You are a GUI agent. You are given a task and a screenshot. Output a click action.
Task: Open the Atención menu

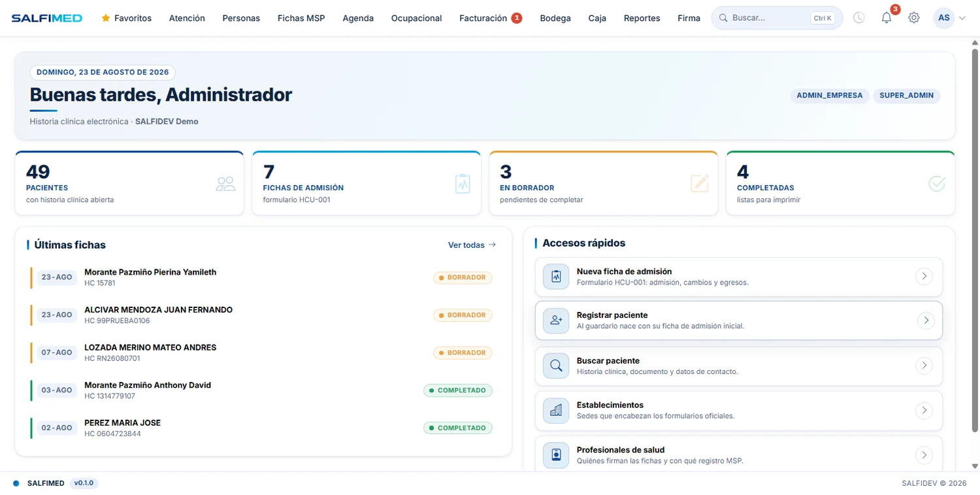coord(187,18)
